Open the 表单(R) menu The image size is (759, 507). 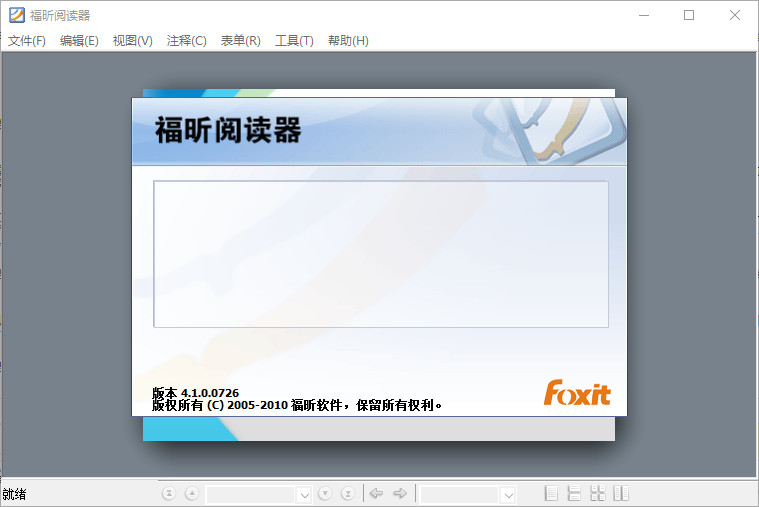click(x=241, y=41)
